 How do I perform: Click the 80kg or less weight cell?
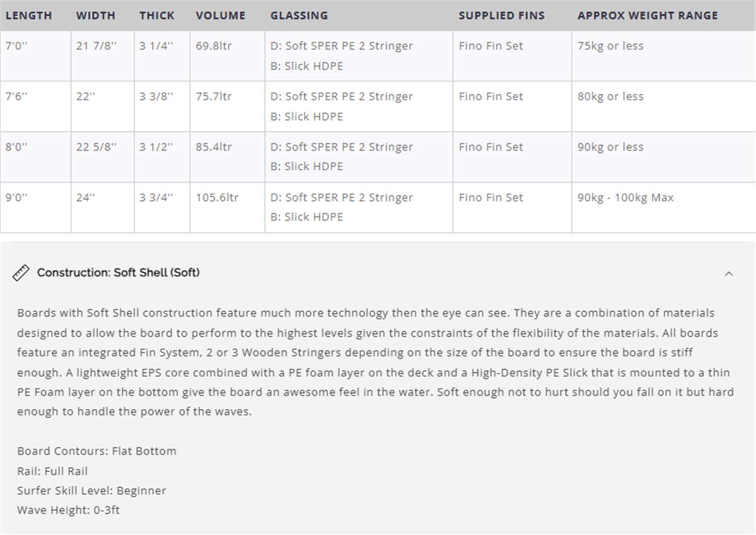(610, 96)
